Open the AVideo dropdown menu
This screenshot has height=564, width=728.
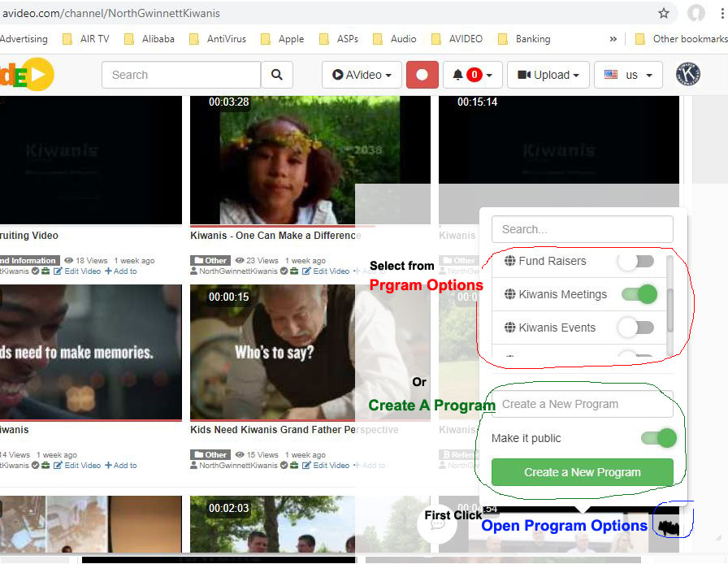pos(361,74)
